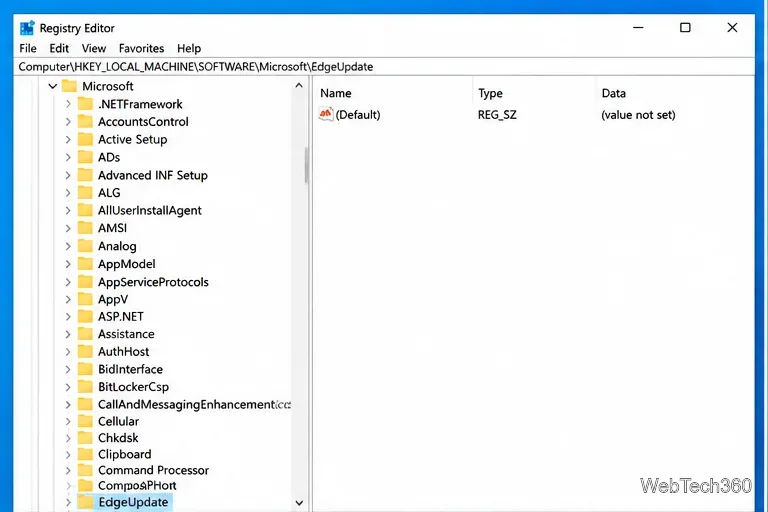Viewport: 768px width, 512px height.
Task: Open the Help menu
Action: [189, 49]
